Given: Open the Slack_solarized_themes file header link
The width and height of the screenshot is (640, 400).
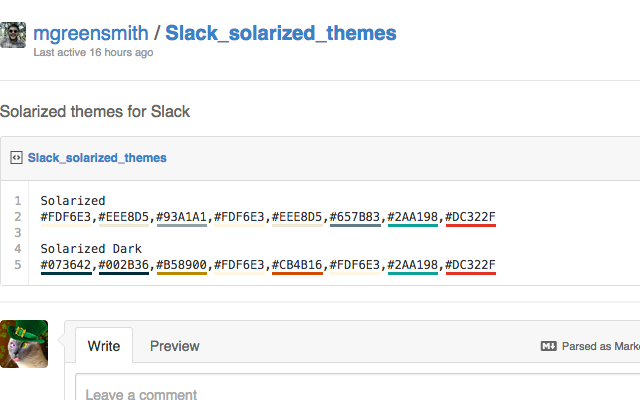Looking at the screenshot, I should (x=97, y=158).
